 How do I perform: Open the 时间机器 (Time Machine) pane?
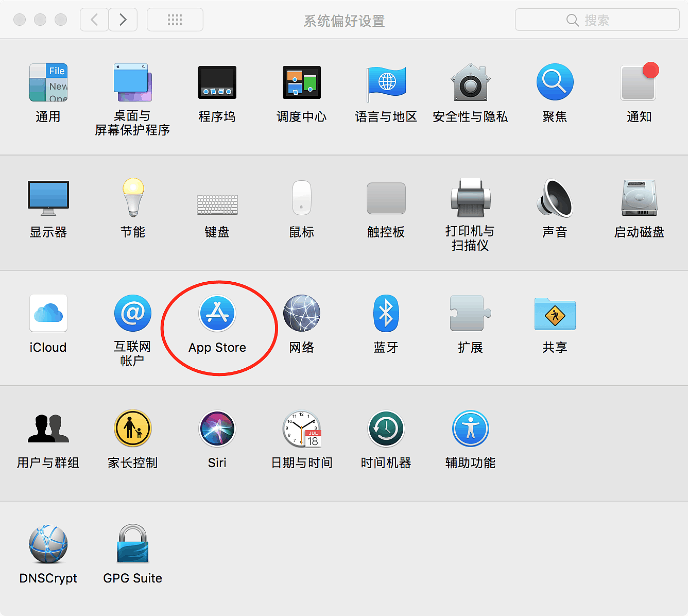point(386,429)
